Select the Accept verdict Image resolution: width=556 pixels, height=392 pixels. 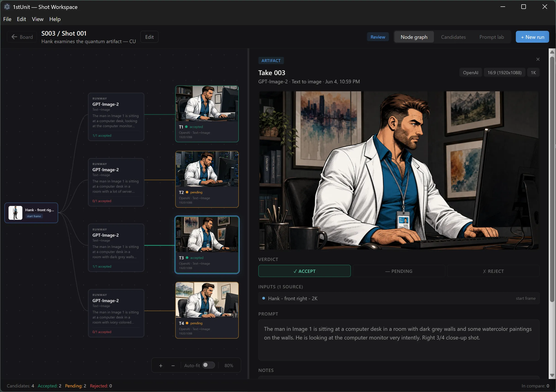304,271
